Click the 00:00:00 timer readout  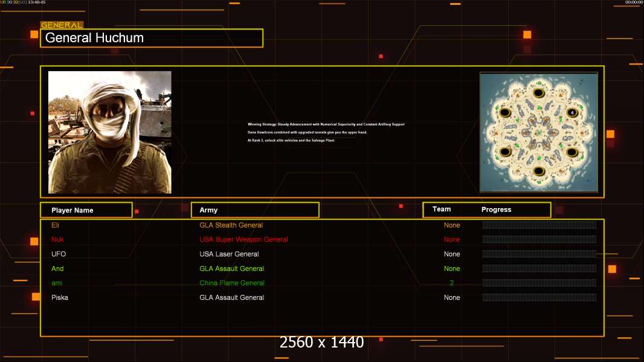click(634, 2)
